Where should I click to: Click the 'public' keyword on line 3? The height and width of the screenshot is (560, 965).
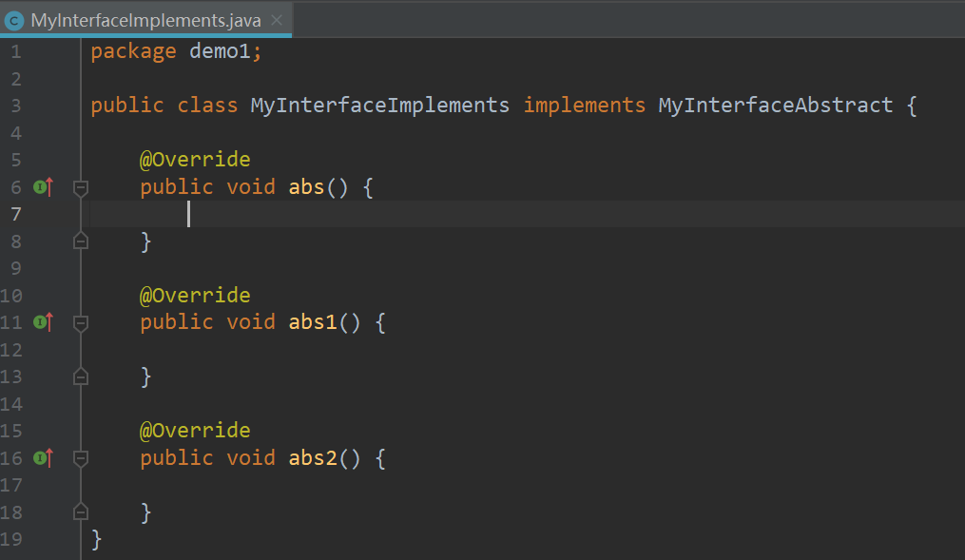127,106
